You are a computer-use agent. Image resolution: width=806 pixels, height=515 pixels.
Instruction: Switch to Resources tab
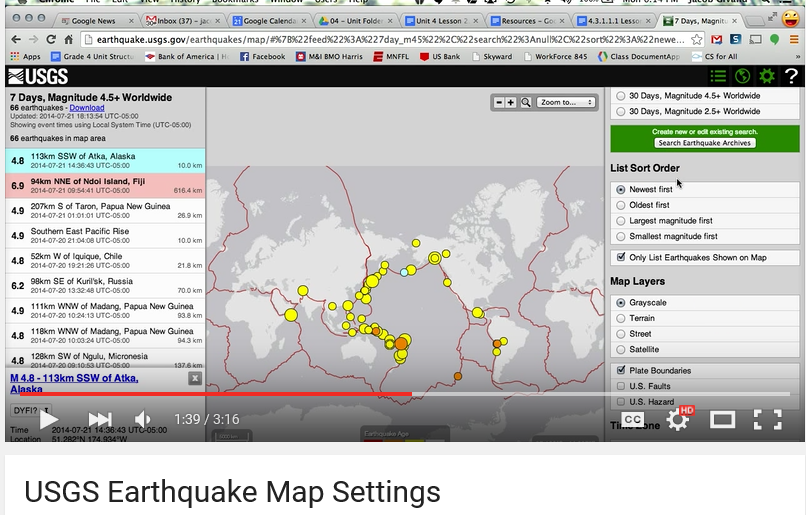tap(528, 21)
